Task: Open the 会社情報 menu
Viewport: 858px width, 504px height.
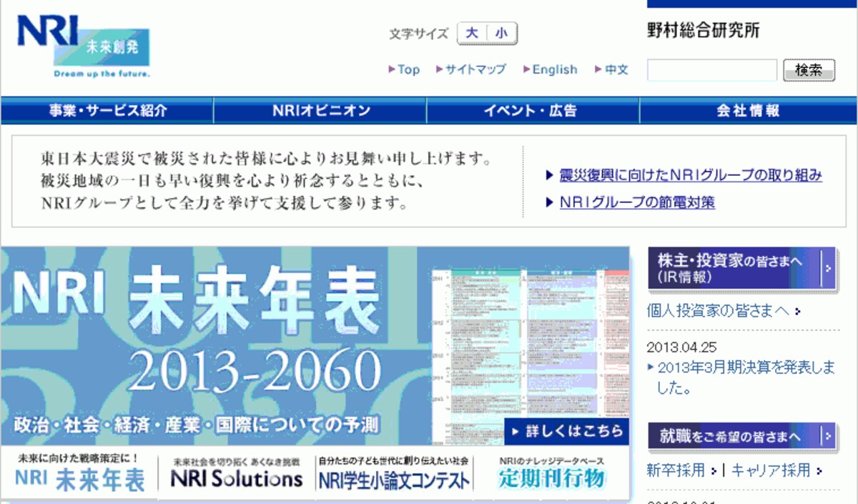Action: (x=748, y=111)
